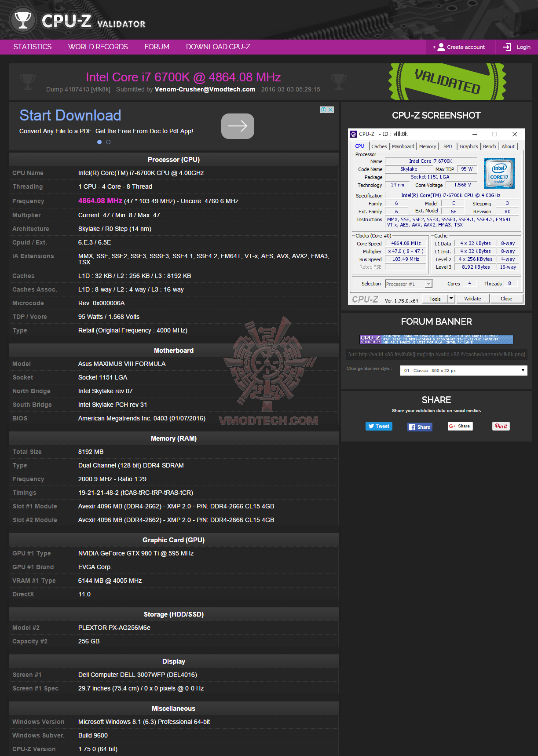
Task: Click the CPU-Z window app icon
Action: (x=353, y=134)
